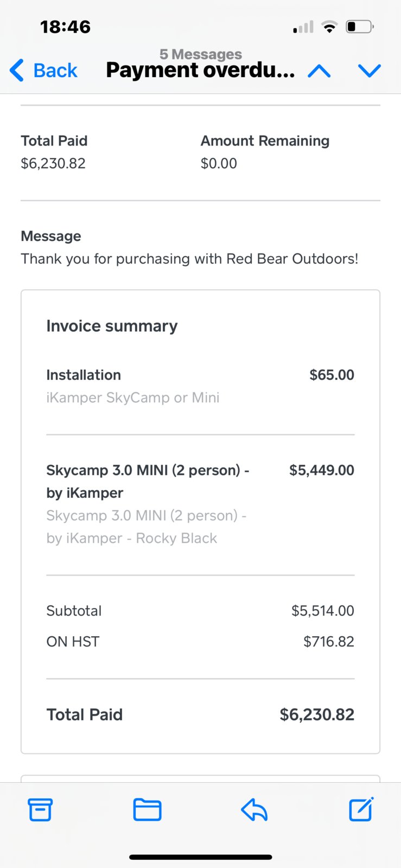Select the Skycamp 3.0 MINI line item

[x=200, y=504]
